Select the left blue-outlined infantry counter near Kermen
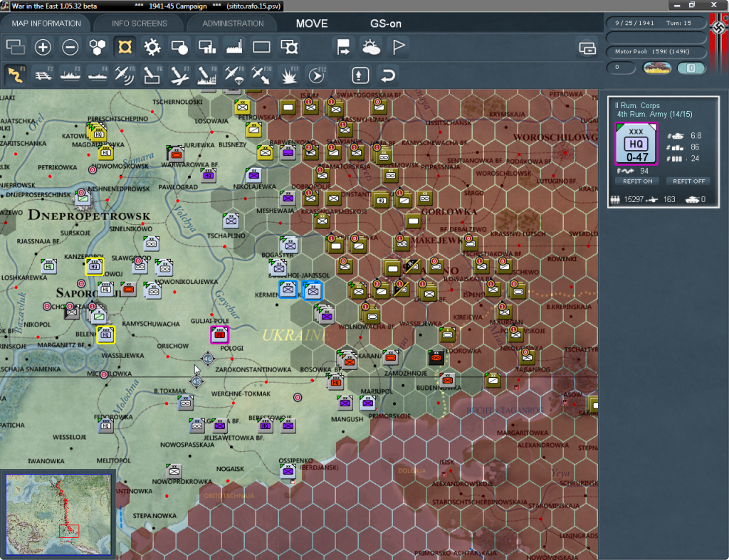The height and width of the screenshot is (560, 729). (x=288, y=289)
